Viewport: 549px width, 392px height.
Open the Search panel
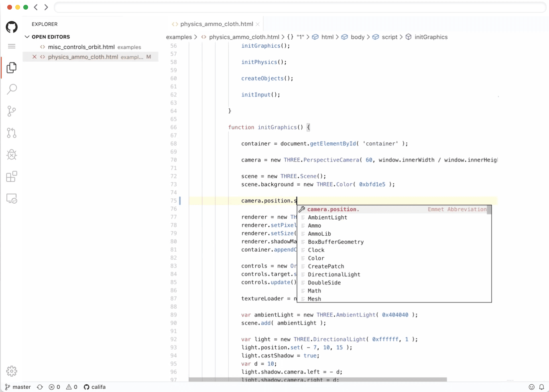11,89
